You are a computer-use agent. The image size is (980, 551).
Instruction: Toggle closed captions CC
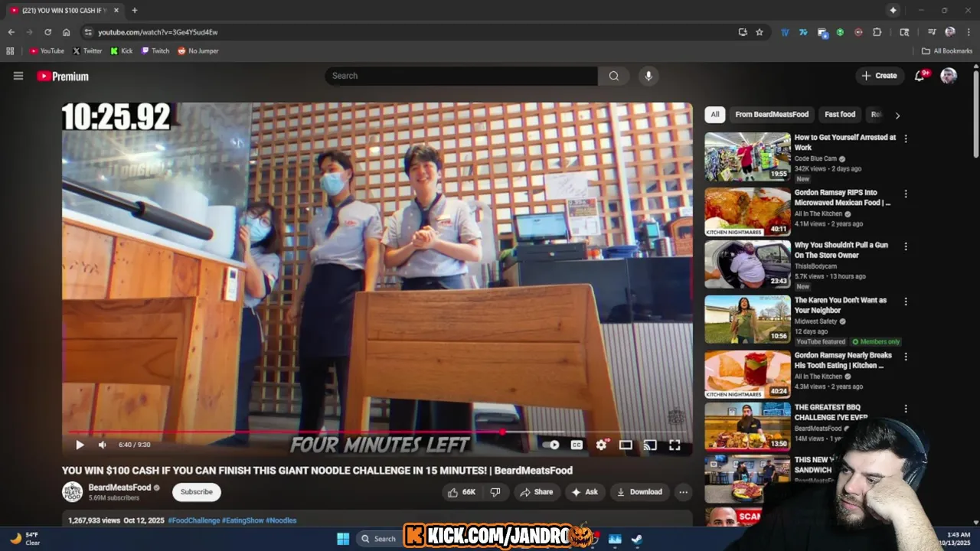coord(577,445)
